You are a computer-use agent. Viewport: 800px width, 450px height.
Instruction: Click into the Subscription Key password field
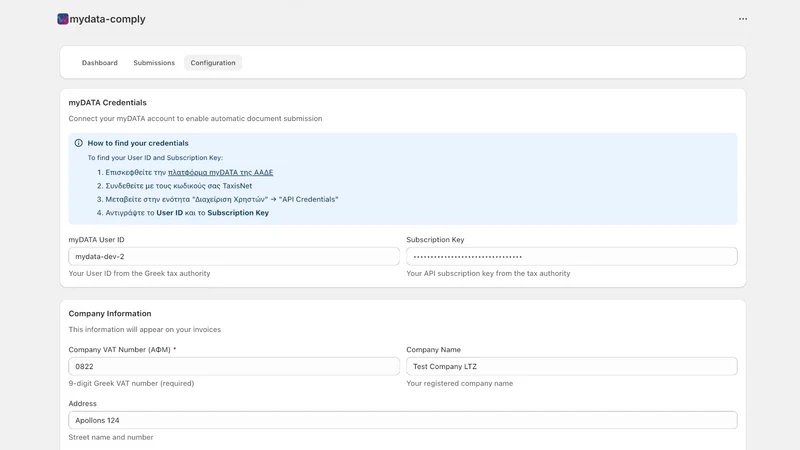[x=571, y=257]
